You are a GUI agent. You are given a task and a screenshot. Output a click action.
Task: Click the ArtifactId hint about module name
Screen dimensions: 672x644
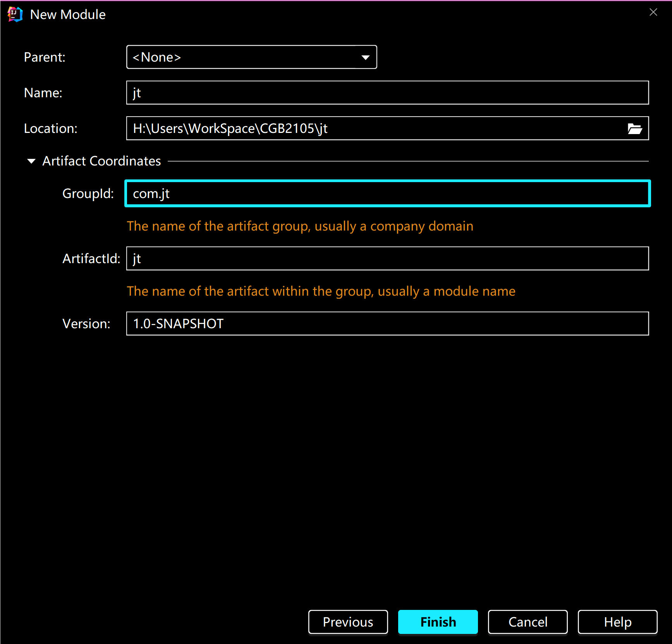pos(321,291)
